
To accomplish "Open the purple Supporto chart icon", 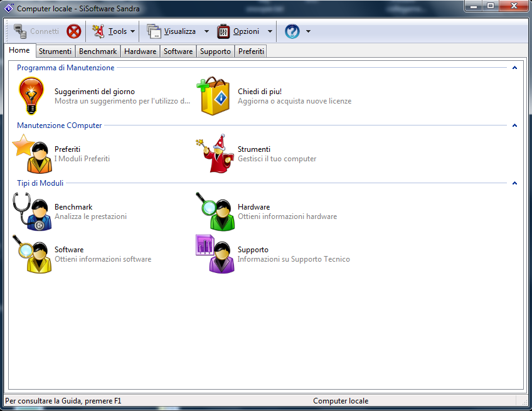I will [x=215, y=254].
